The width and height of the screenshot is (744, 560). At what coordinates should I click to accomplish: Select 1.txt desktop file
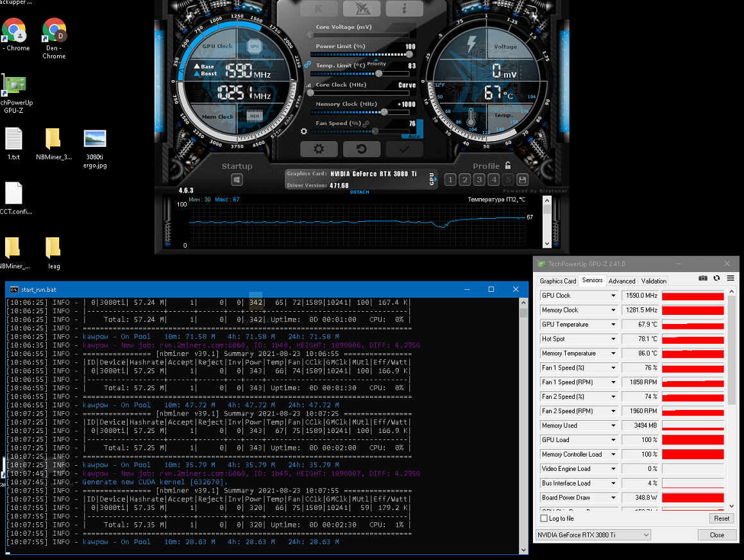(x=13, y=144)
